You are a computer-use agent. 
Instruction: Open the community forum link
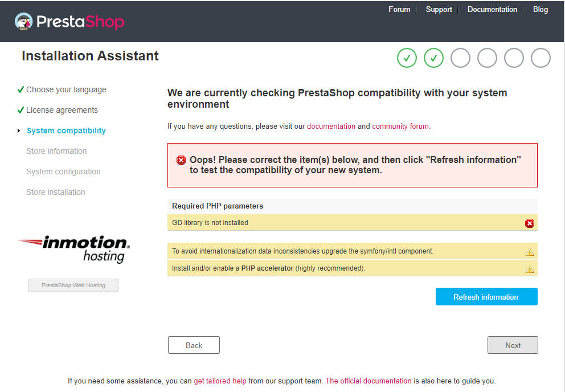pyautogui.click(x=400, y=126)
